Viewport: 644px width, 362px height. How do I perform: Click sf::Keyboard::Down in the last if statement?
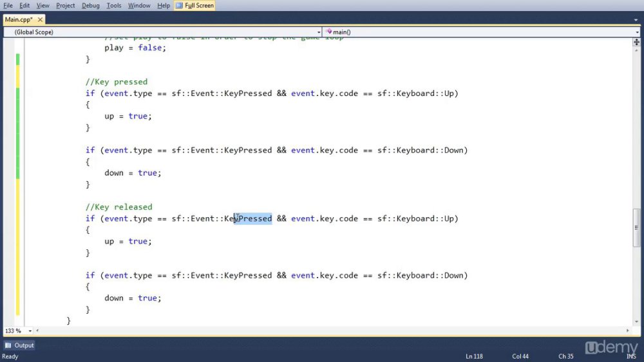coord(420,275)
